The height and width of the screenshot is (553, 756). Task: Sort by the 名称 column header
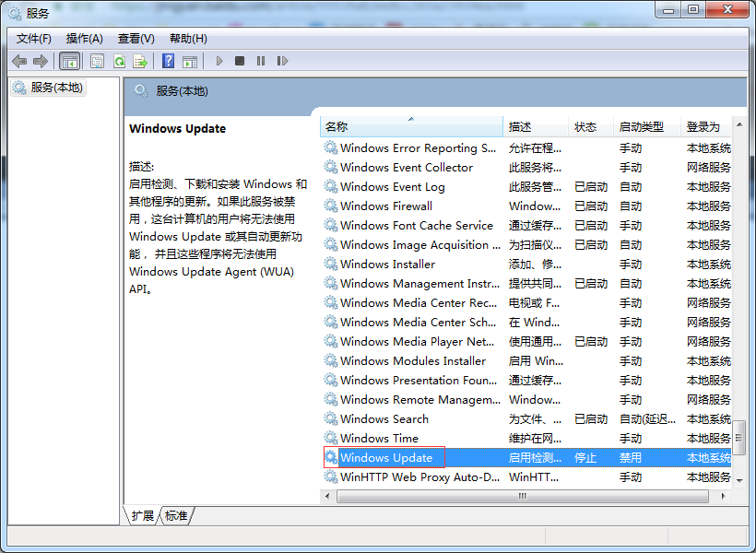tap(411, 127)
